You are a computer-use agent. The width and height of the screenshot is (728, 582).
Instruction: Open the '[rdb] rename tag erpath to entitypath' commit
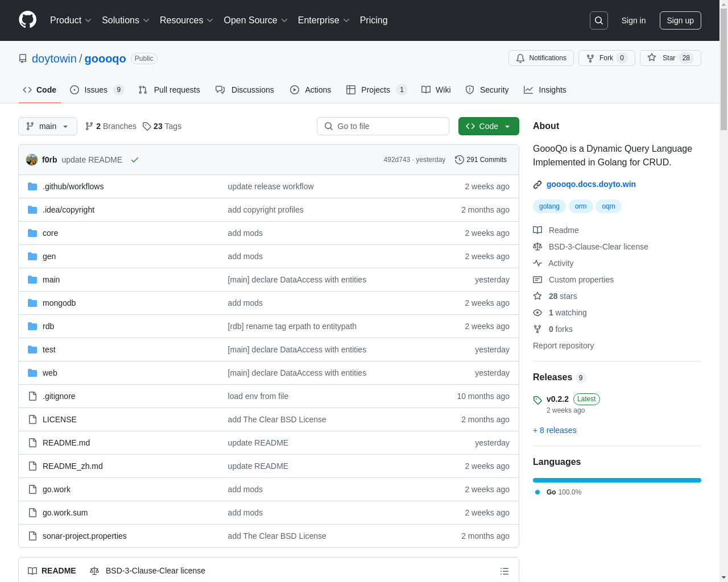292,326
